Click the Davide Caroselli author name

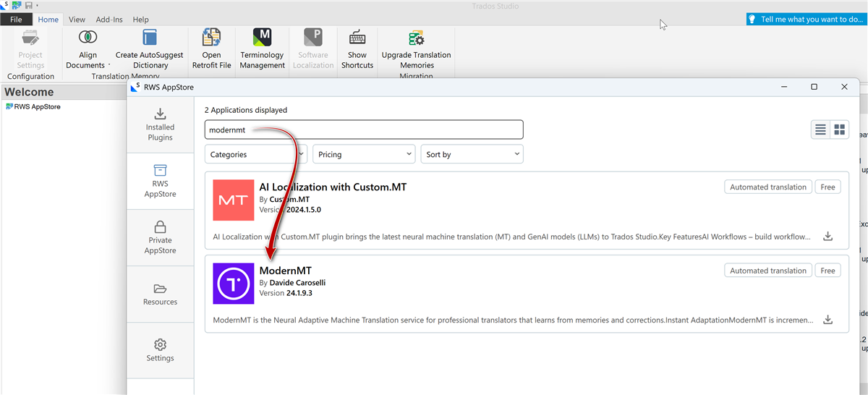tap(297, 282)
